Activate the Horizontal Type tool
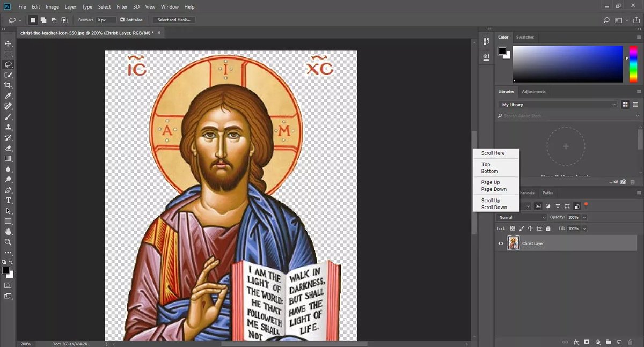Viewport: 644px width, 347px height. click(x=8, y=201)
